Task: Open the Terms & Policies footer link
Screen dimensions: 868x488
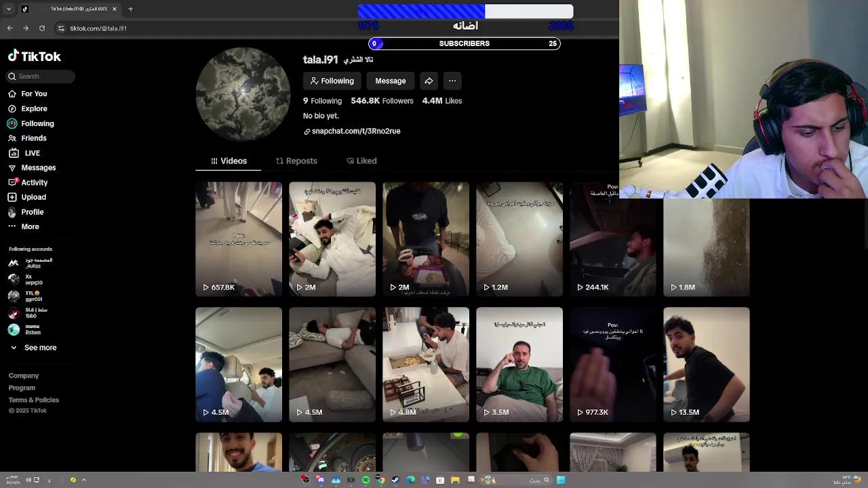Action: click(34, 400)
